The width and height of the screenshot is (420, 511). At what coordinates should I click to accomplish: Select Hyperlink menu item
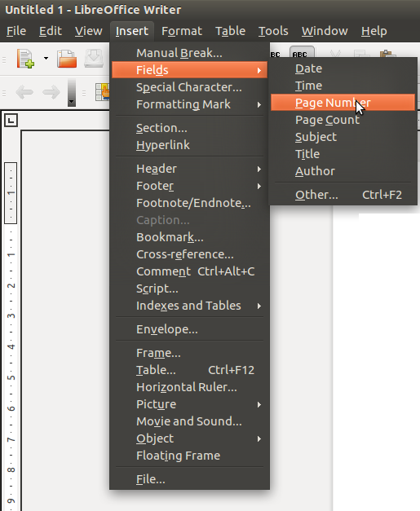[x=189, y=145]
